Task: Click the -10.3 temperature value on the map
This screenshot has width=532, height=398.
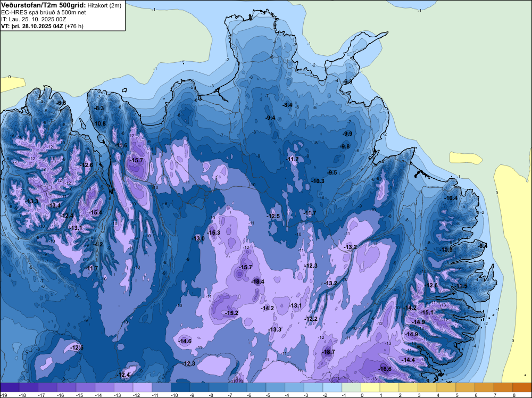Action: (x=318, y=181)
